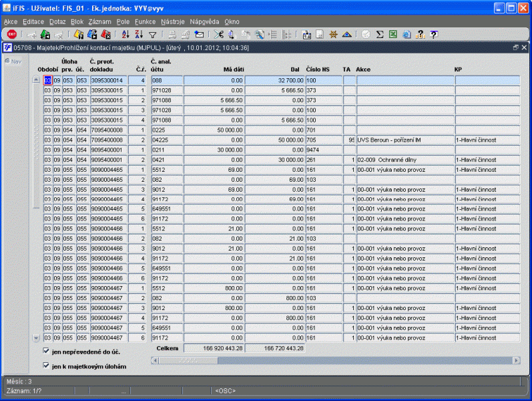
Task: Click the Má dáti cell showing 50 000.00
Action: point(214,130)
